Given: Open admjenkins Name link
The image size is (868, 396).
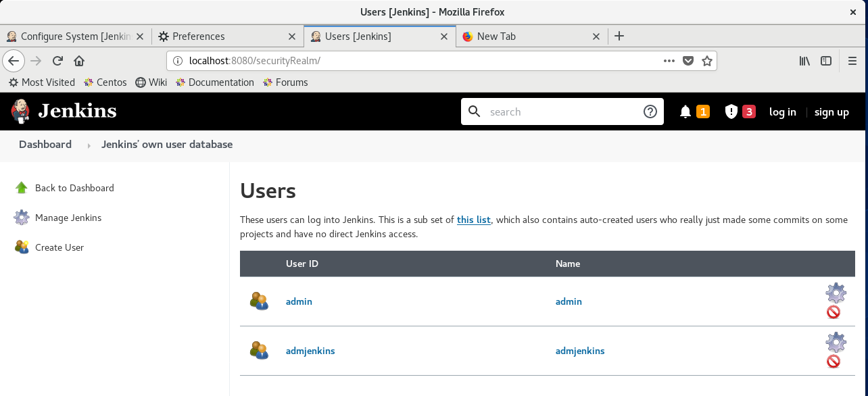Looking at the screenshot, I should click(x=580, y=351).
